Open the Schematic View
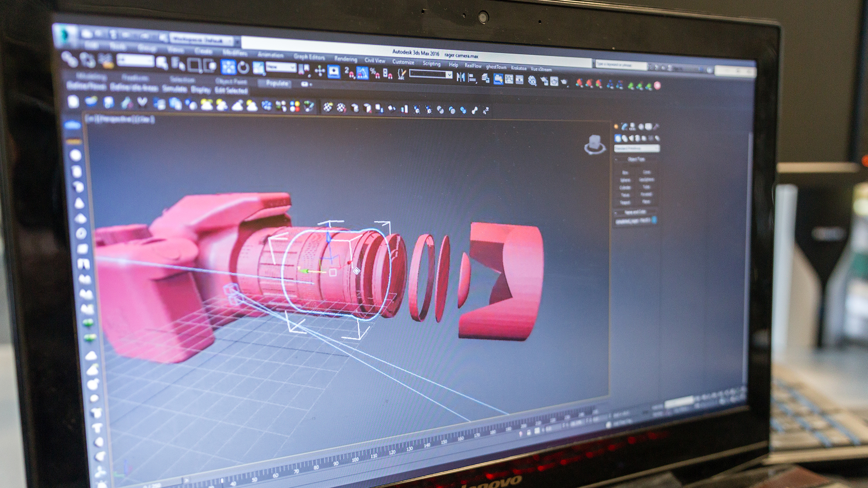Viewport: 868px width, 488px height. click(x=519, y=80)
